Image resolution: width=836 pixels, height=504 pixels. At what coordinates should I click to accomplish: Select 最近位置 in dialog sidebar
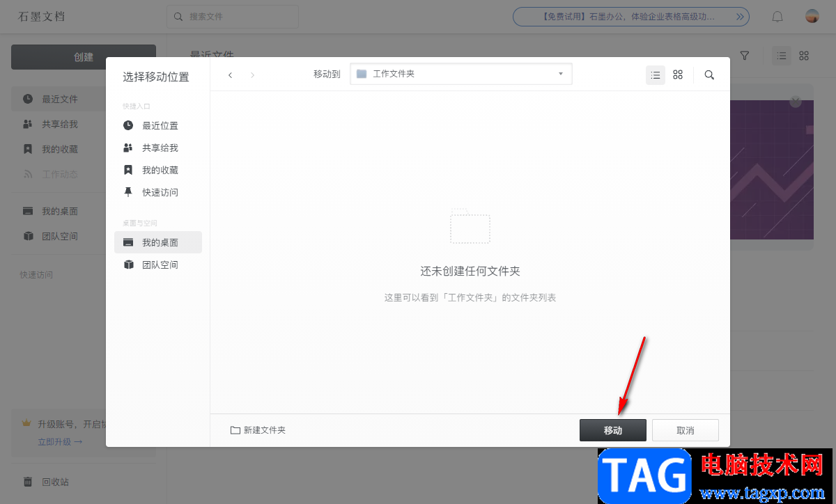(x=158, y=125)
